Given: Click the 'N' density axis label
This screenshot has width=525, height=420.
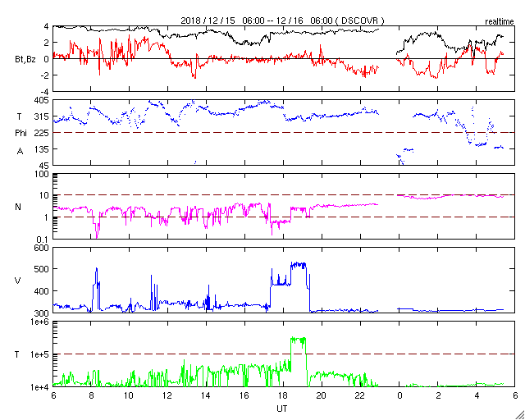Looking at the screenshot, I should [x=18, y=207].
